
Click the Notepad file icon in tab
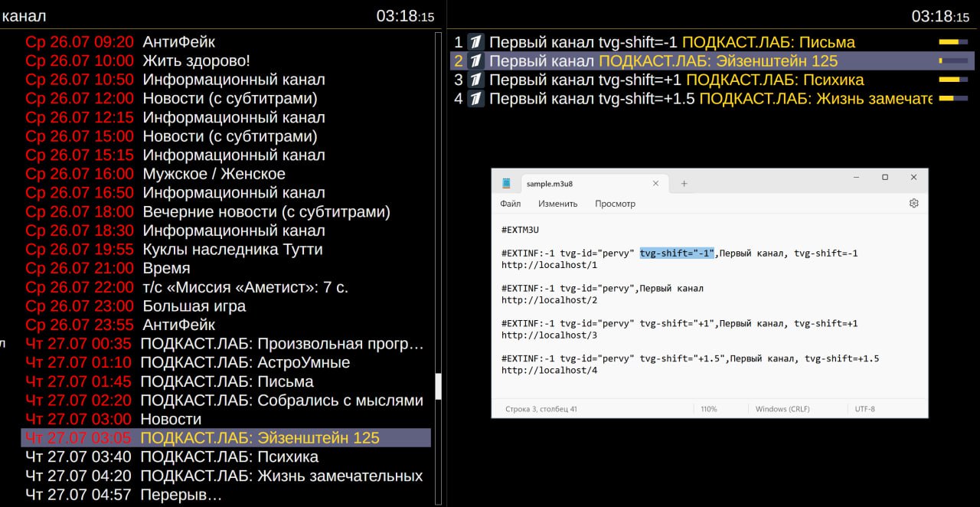point(506,184)
